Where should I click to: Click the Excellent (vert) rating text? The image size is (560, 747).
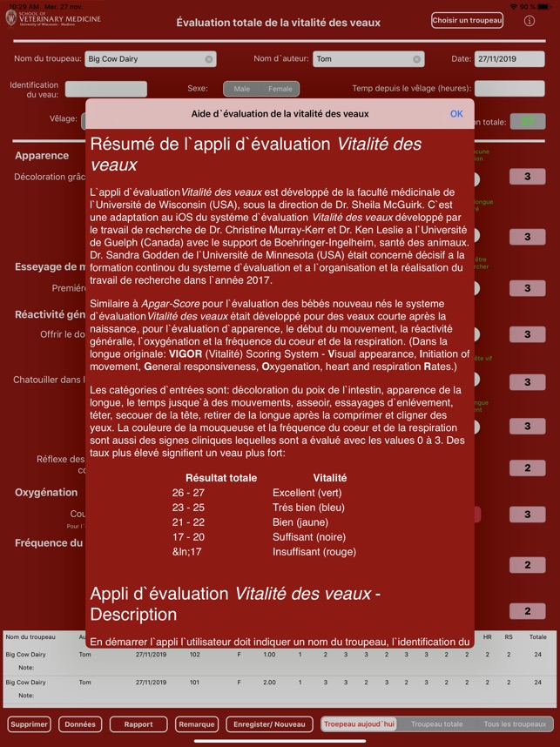click(307, 493)
